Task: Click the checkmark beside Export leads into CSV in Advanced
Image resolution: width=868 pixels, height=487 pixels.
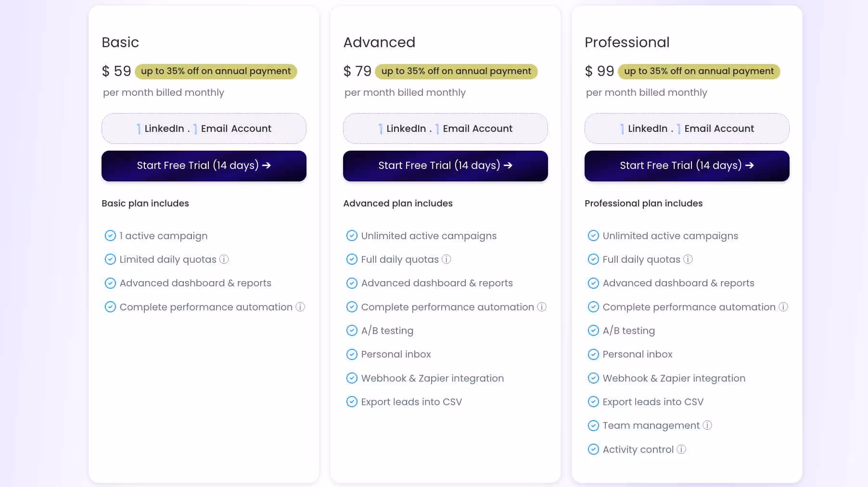Action: [x=351, y=402]
